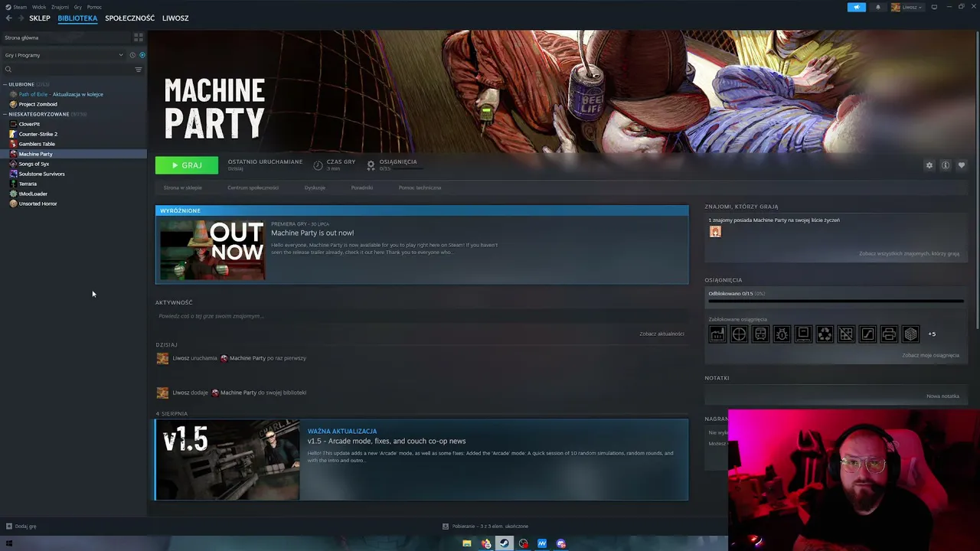Go back with the left arrow
Viewport: 980px width, 551px height.
click(8, 18)
